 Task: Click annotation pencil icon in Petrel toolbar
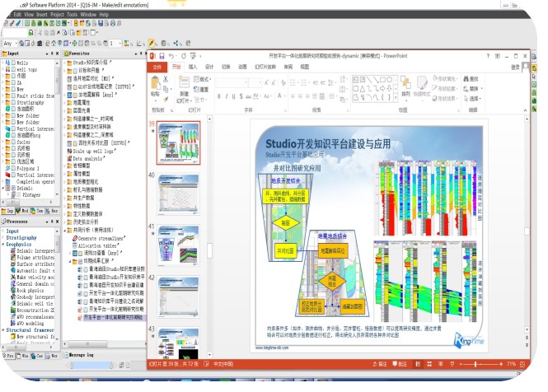click(x=151, y=43)
